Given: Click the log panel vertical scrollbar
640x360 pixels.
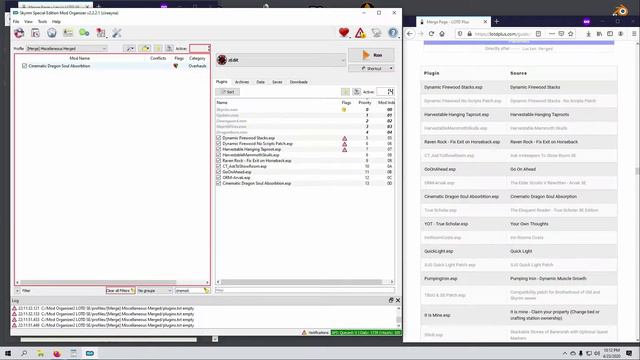Looking at the screenshot, I should coord(399,320).
